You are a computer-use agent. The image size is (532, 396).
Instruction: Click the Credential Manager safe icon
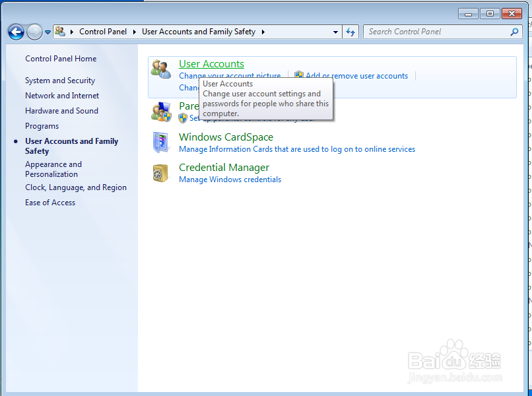click(x=160, y=173)
